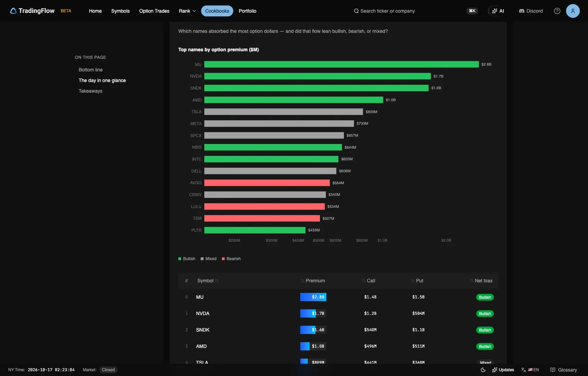Open the EN language selector
The image size is (588, 376).
point(533,370)
